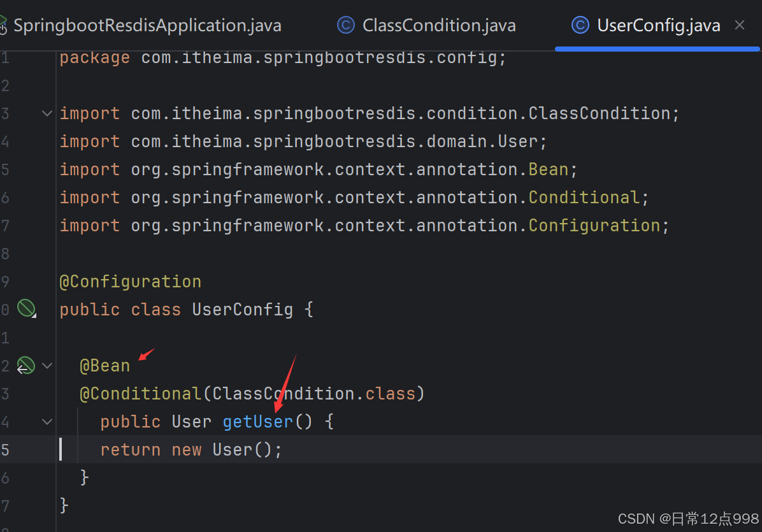Place cursor on the @Configuration annotation
Image resolution: width=762 pixels, height=532 pixels.
130,281
